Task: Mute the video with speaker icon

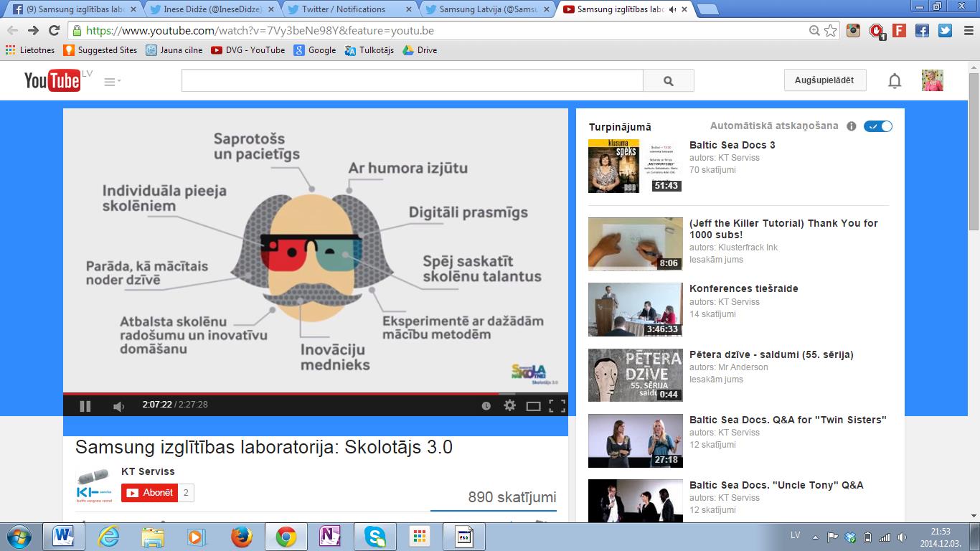Action: 118,406
